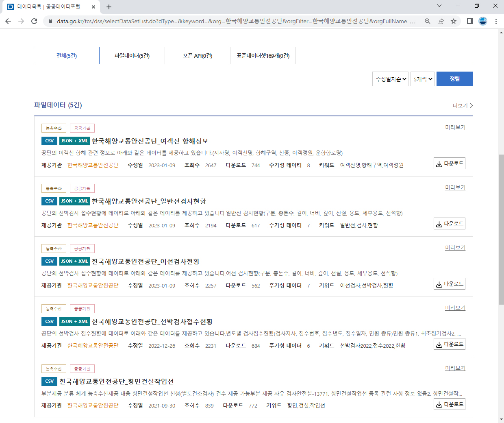Select the 전체(5건) tab
The height and width of the screenshot is (423, 504).
pos(67,56)
